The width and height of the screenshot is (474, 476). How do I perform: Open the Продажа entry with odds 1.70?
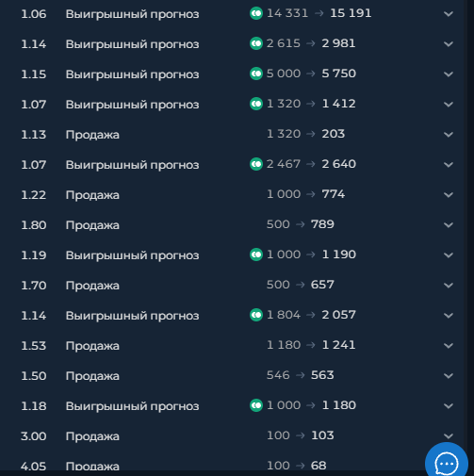[x=92, y=286]
